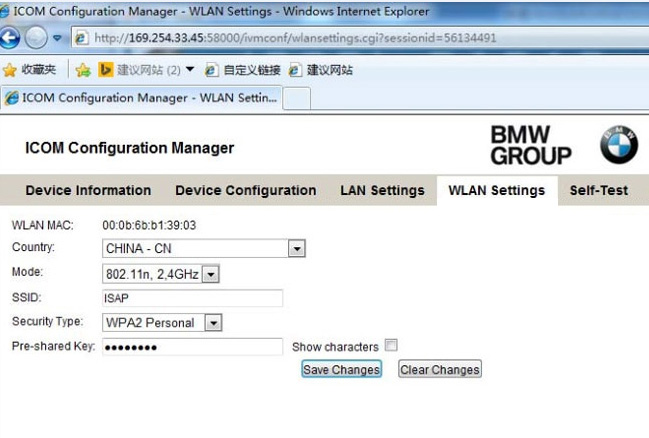The height and width of the screenshot is (438, 649).
Task: Click the Pre-shared Key password field
Action: (x=192, y=347)
